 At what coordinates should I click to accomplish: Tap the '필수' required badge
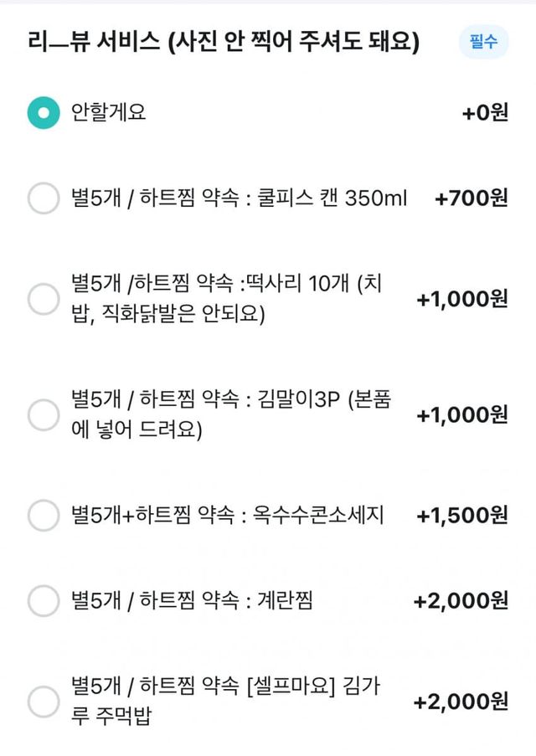click(x=483, y=43)
